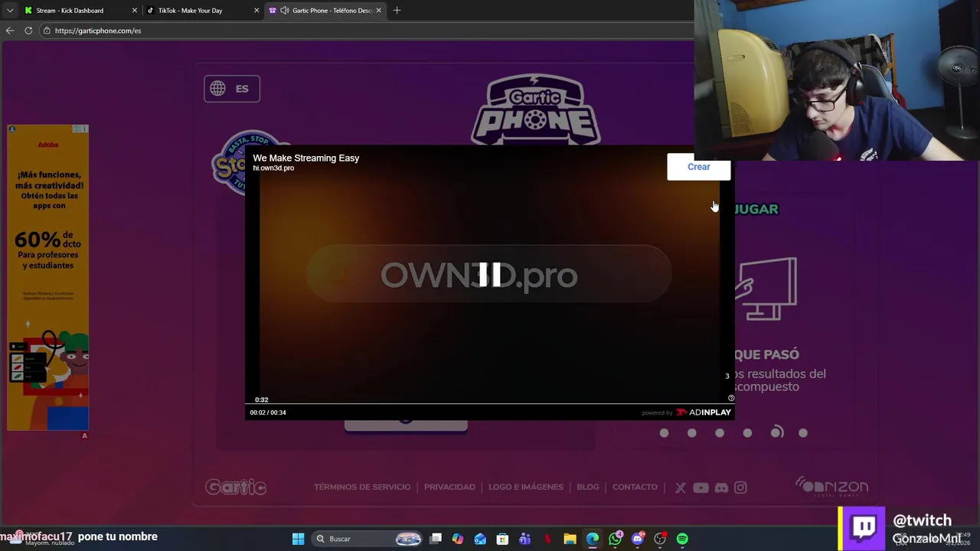The height and width of the screenshot is (551, 980).
Task: Open the ad info question mark icon
Action: [731, 398]
